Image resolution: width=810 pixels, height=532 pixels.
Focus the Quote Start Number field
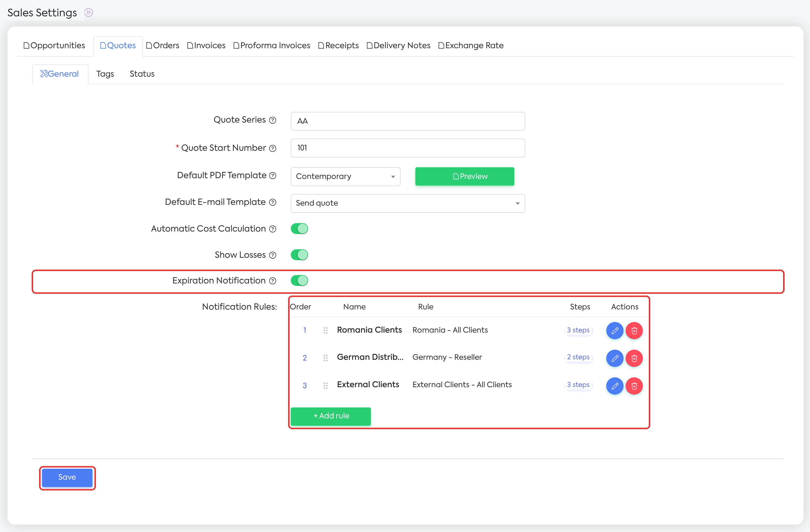point(408,148)
